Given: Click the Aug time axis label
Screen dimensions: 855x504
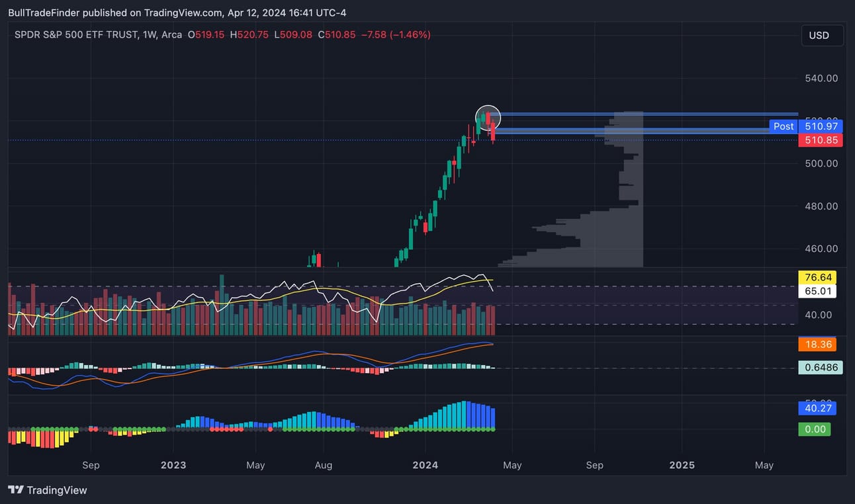Looking at the screenshot, I should point(324,465).
